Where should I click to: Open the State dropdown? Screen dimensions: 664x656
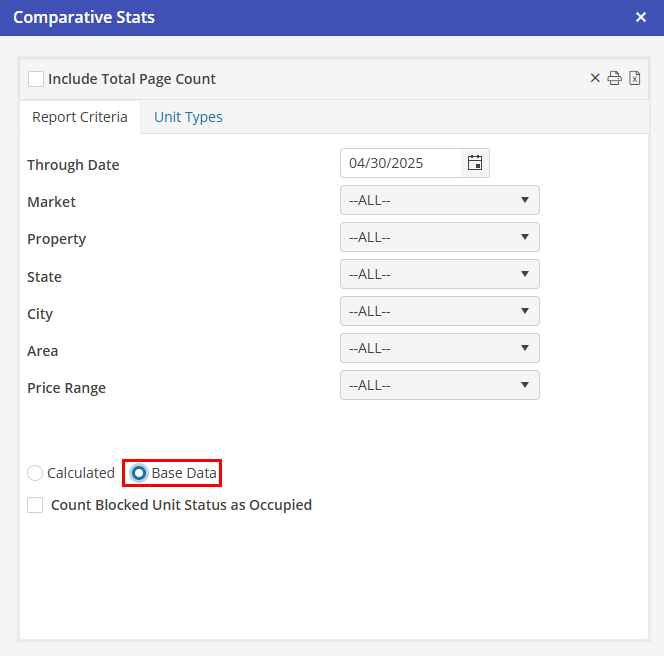pos(439,274)
